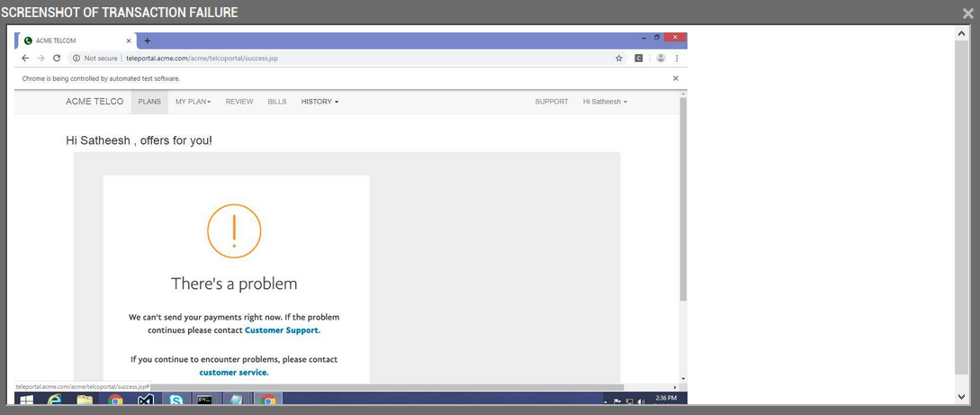Open the command prompt taskbar icon

click(x=204, y=400)
